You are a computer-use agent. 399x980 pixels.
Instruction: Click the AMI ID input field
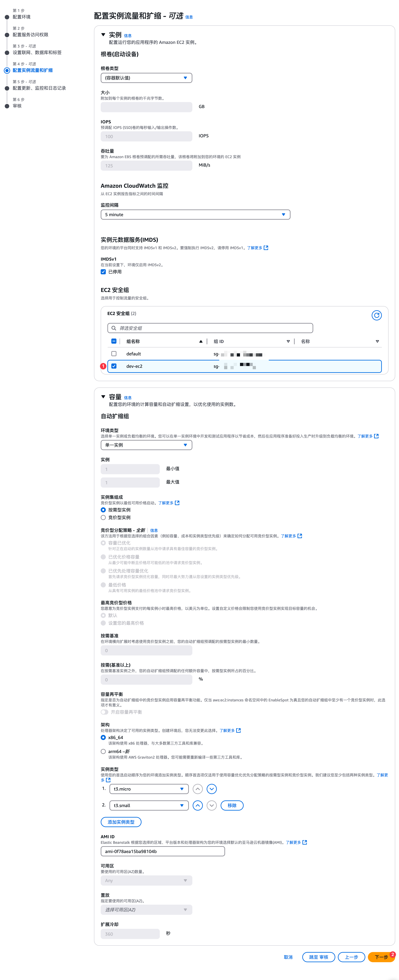(x=162, y=851)
